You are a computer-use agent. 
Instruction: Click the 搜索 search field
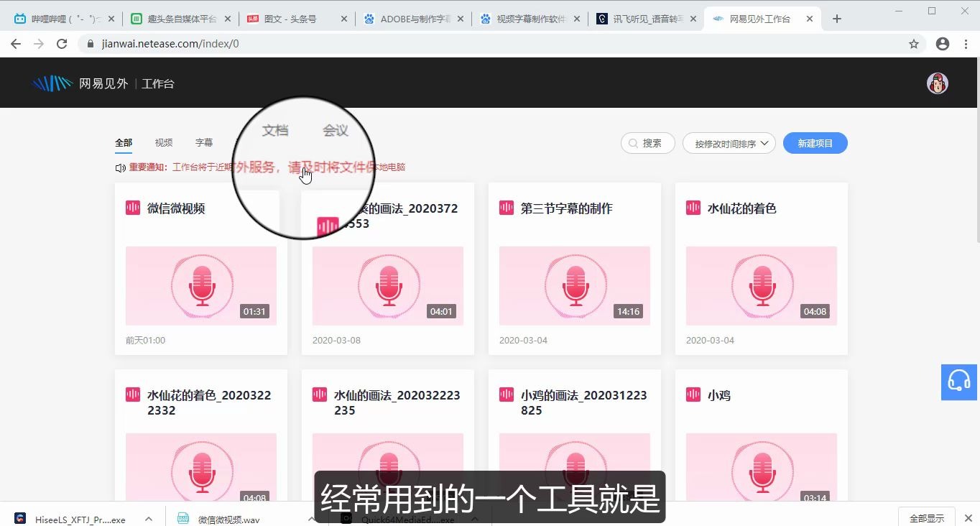pos(648,143)
